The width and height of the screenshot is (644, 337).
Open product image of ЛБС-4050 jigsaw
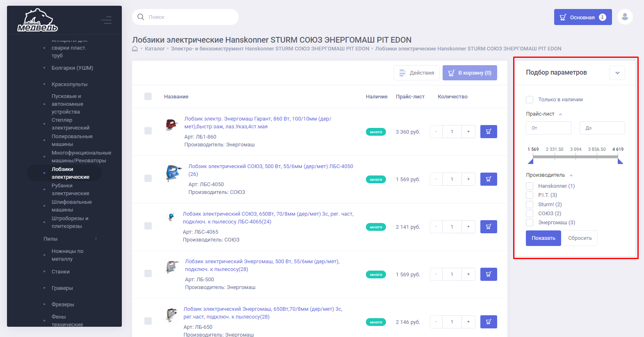(174, 173)
